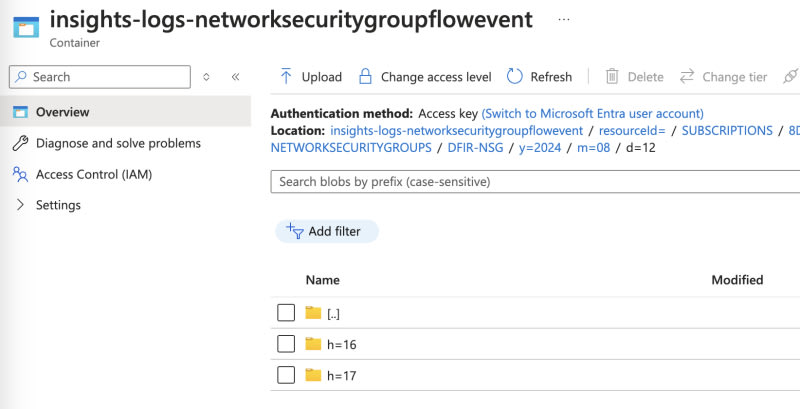Open the Overview menu item

[x=62, y=112]
